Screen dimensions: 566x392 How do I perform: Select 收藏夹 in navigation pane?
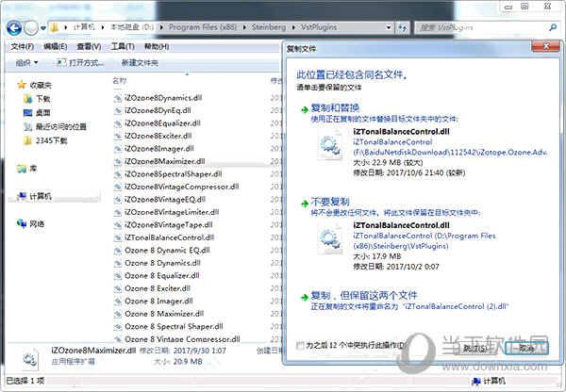click(34, 85)
